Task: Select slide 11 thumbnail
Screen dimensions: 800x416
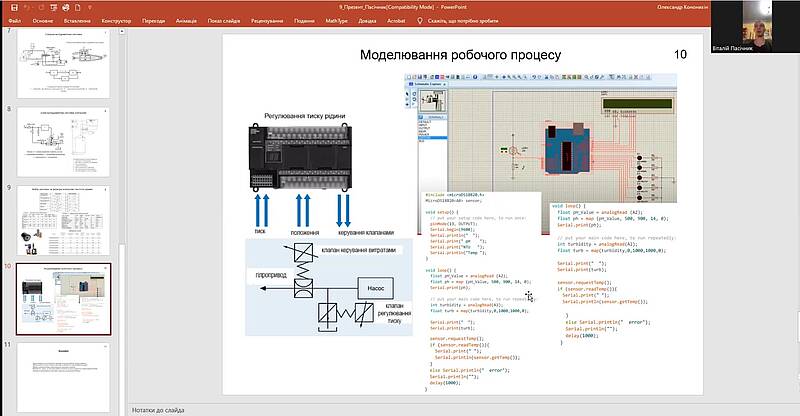Action: click(x=63, y=378)
